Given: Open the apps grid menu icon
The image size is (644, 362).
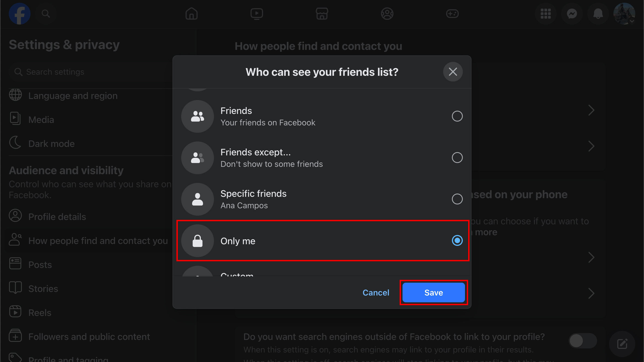Looking at the screenshot, I should click(x=545, y=14).
